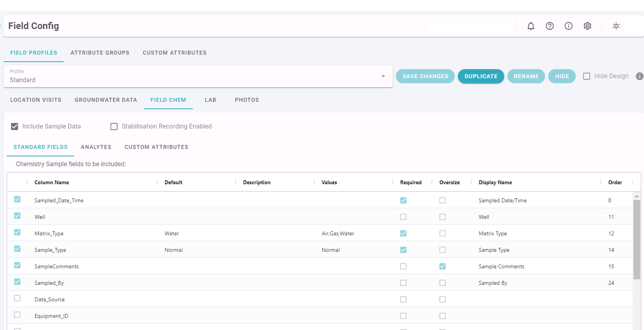
Task: Click the table's vertical scrollbar thumb
Action: [637, 240]
